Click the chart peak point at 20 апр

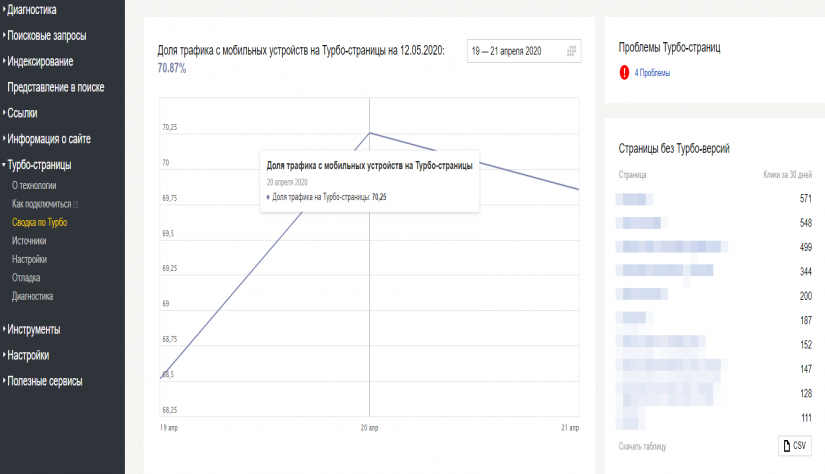coord(370,132)
